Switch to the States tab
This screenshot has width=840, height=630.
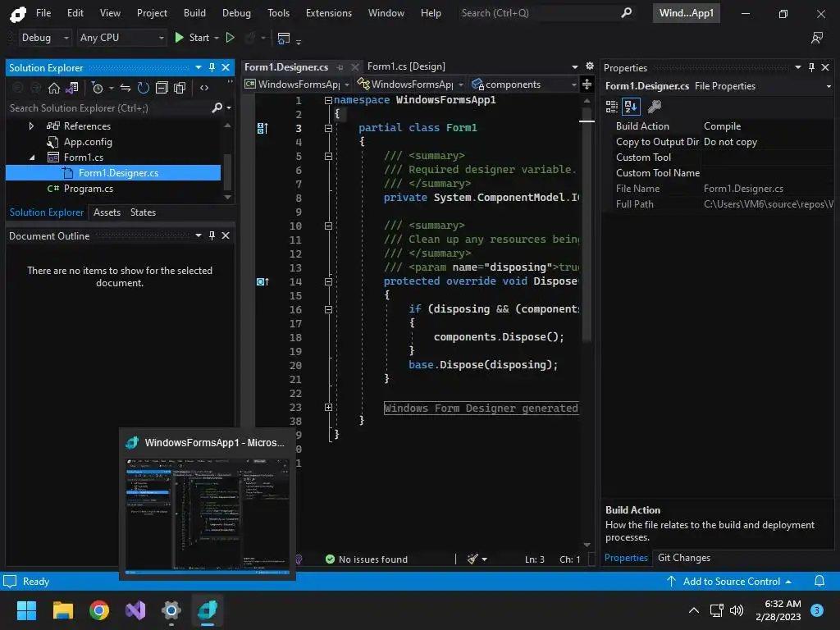(143, 212)
